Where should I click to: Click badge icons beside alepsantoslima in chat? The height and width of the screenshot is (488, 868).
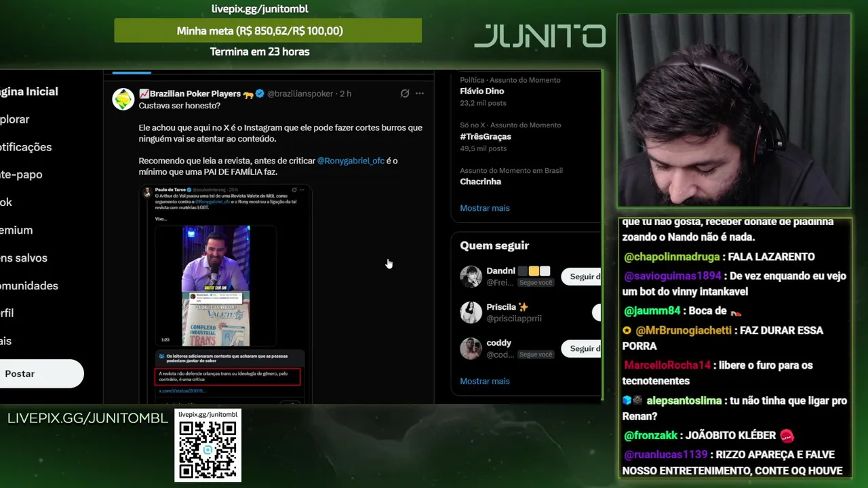632,401
